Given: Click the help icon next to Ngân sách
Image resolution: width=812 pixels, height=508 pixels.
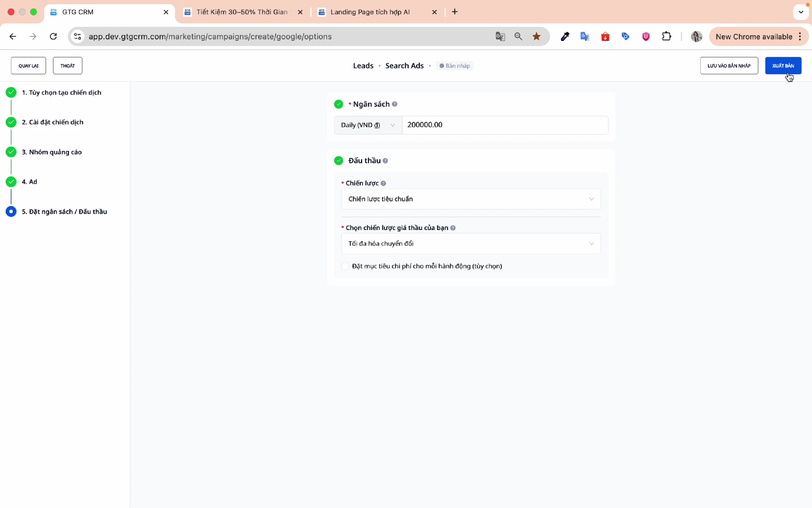Looking at the screenshot, I should coord(395,104).
